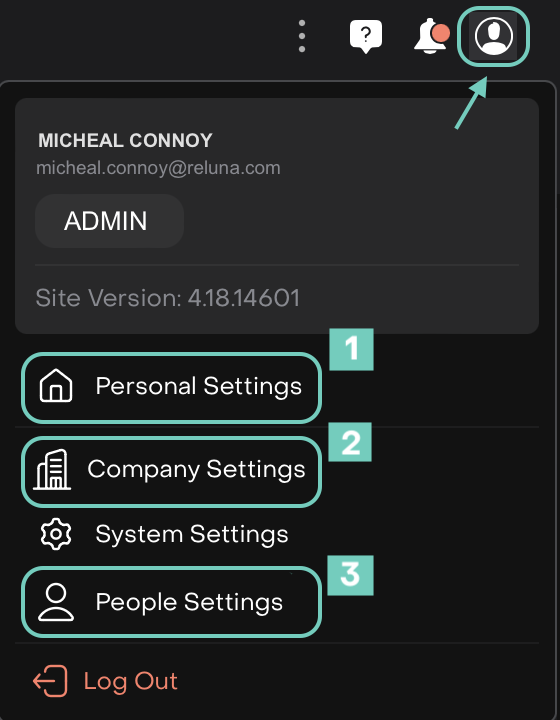Open the three-dot more options menu
The width and height of the screenshot is (560, 720).
[302, 36]
